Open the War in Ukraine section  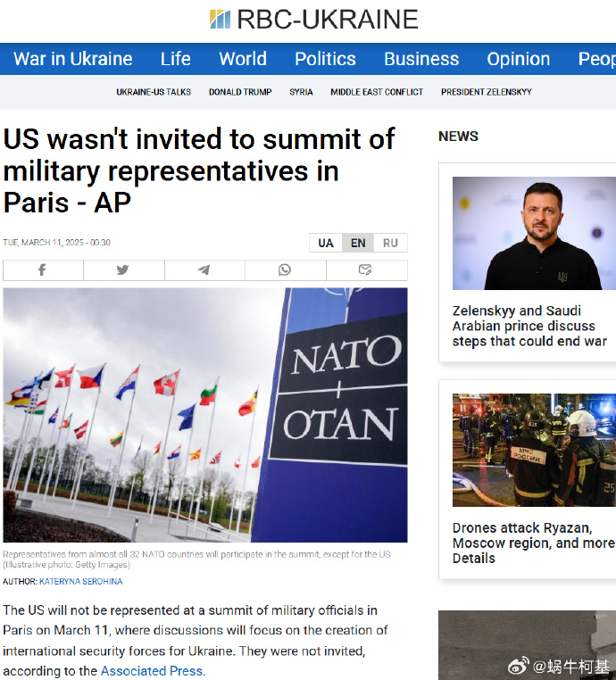tap(73, 59)
